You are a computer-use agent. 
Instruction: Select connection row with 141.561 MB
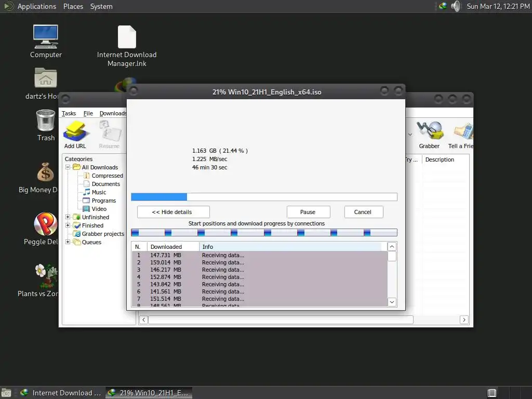[x=260, y=292]
